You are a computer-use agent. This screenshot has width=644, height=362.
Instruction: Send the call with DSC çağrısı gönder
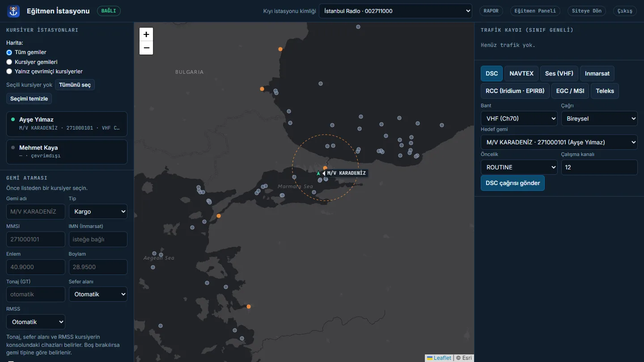tap(513, 183)
